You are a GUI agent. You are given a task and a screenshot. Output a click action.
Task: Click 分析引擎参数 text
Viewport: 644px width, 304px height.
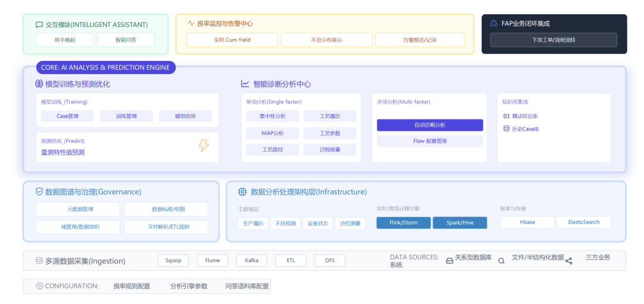point(189,286)
